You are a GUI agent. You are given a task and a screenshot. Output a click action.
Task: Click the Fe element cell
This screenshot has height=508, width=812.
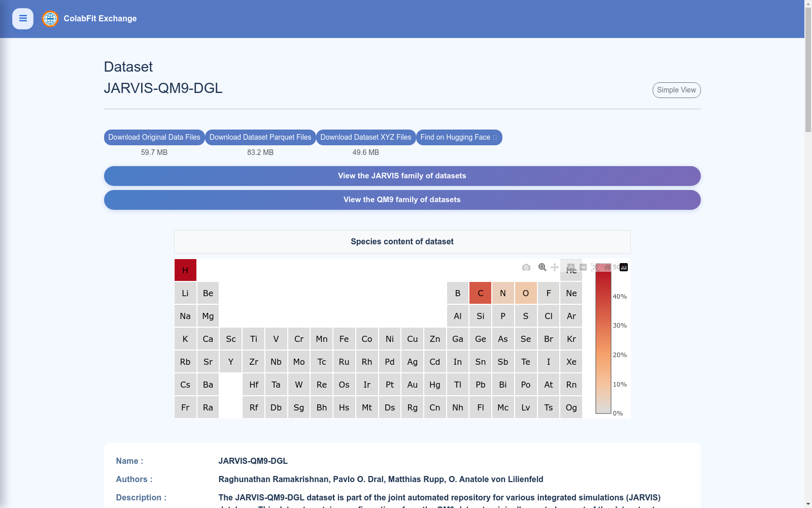344,339
